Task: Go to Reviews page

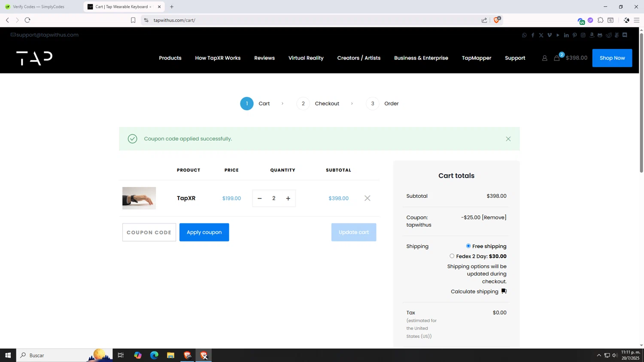Action: (x=264, y=58)
